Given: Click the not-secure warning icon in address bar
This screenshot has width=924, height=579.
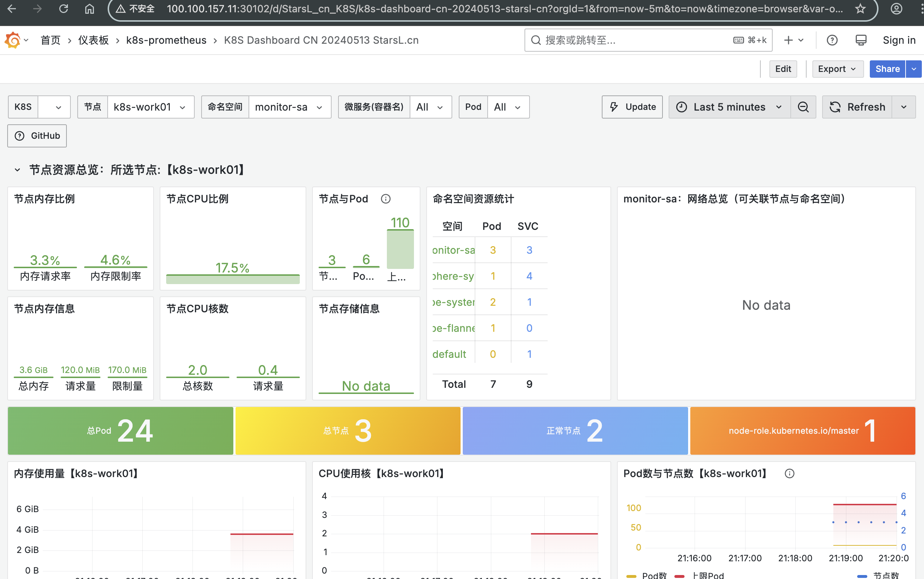Looking at the screenshot, I should 121,8.
